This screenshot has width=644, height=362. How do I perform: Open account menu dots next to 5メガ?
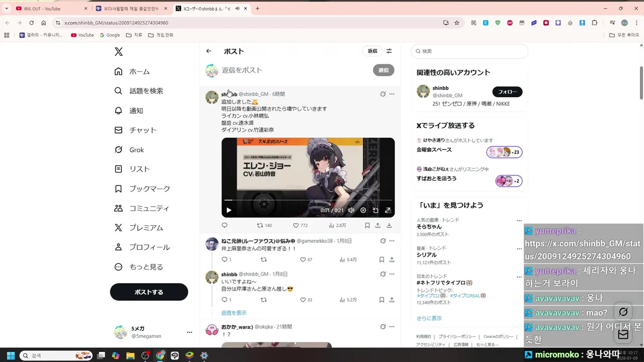coord(190,332)
